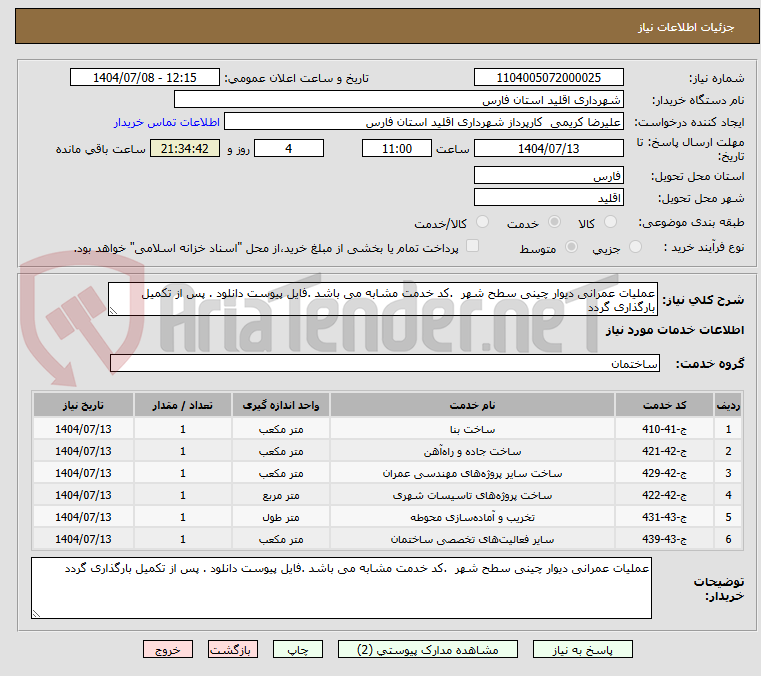Image resolution: width=761 pixels, height=676 pixels.
Task: Click ساخت سایر پروژه‌های مهندسی عمران row
Action: coord(388,473)
